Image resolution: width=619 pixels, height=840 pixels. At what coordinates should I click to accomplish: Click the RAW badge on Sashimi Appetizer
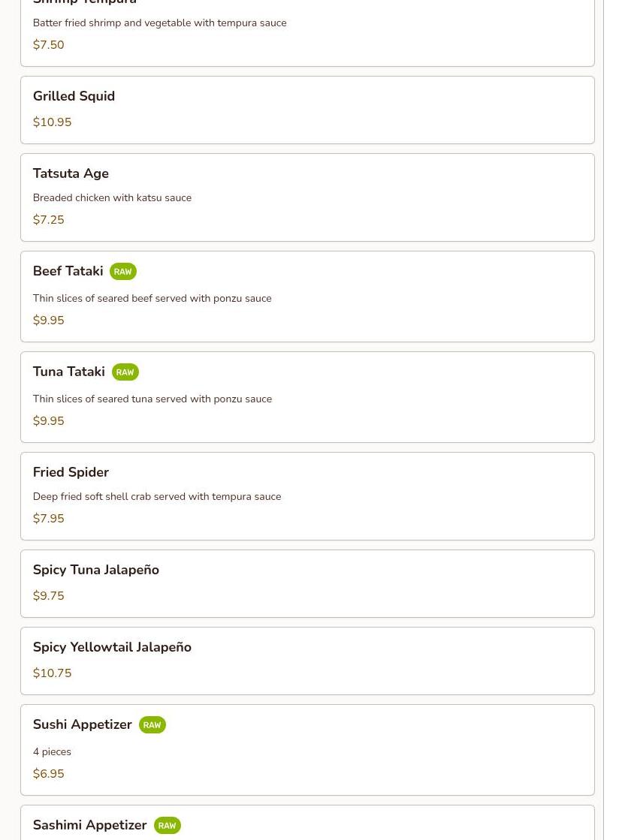(168, 826)
